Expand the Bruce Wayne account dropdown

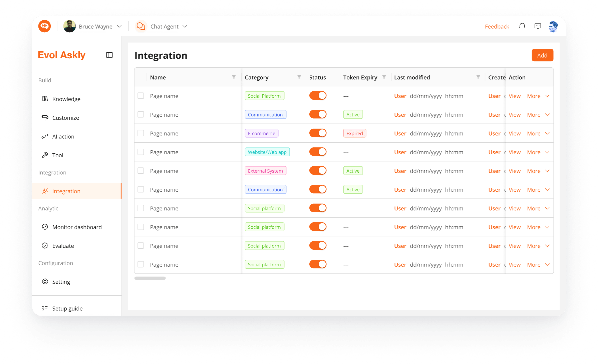[x=119, y=26]
